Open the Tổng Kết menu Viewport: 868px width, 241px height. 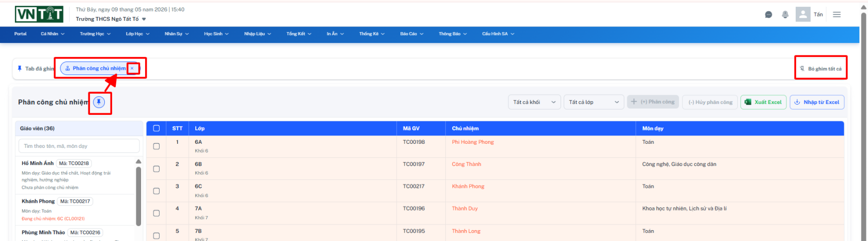[x=299, y=34]
